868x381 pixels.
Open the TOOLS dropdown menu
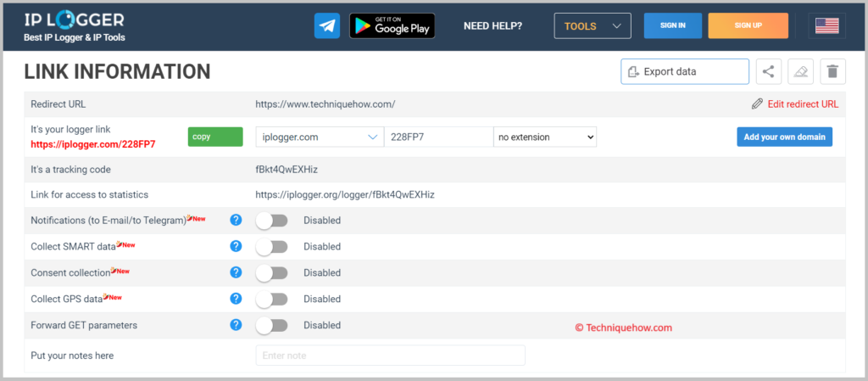coord(593,26)
